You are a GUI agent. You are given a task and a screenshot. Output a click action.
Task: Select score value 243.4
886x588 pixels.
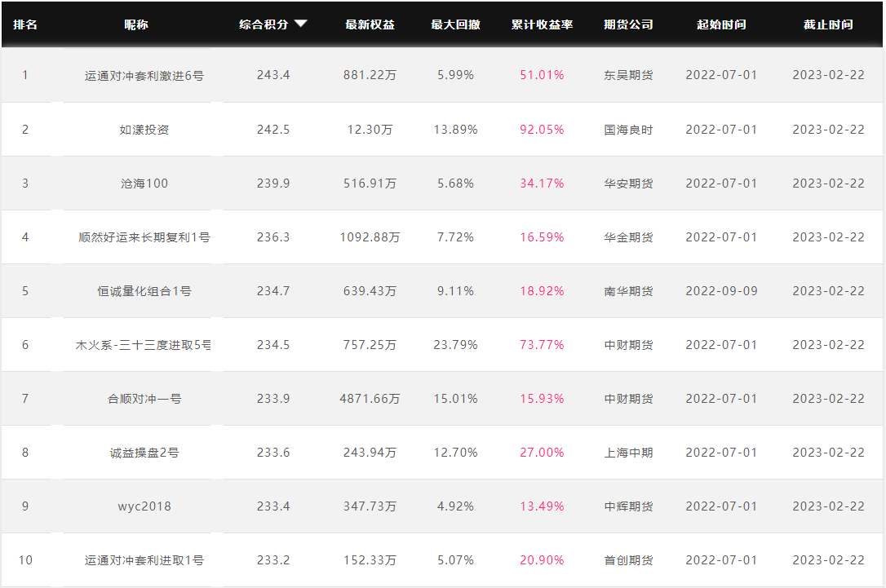click(273, 75)
